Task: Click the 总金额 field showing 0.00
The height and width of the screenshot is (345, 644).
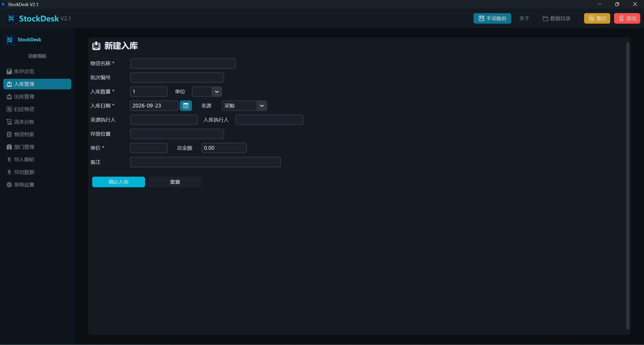Action: click(224, 148)
